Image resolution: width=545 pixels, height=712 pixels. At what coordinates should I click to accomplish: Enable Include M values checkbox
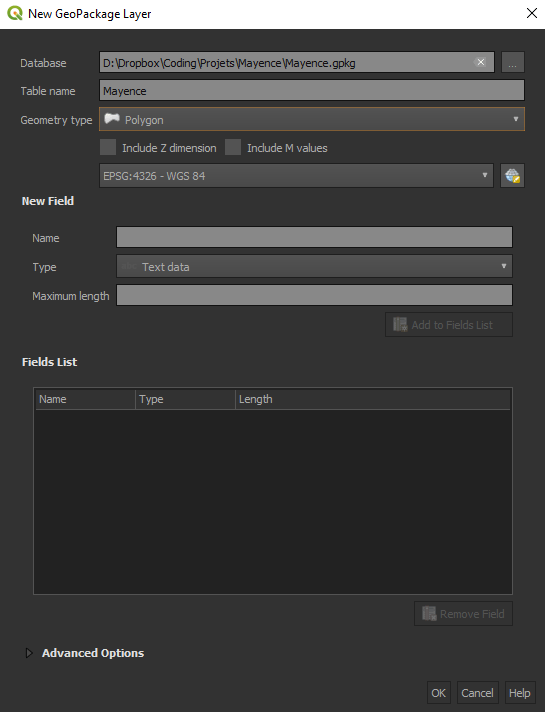point(233,148)
